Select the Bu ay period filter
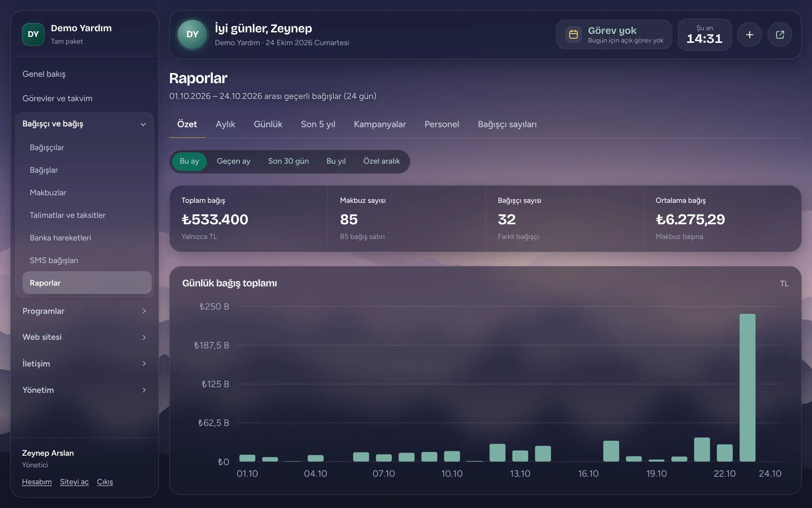 (x=189, y=161)
